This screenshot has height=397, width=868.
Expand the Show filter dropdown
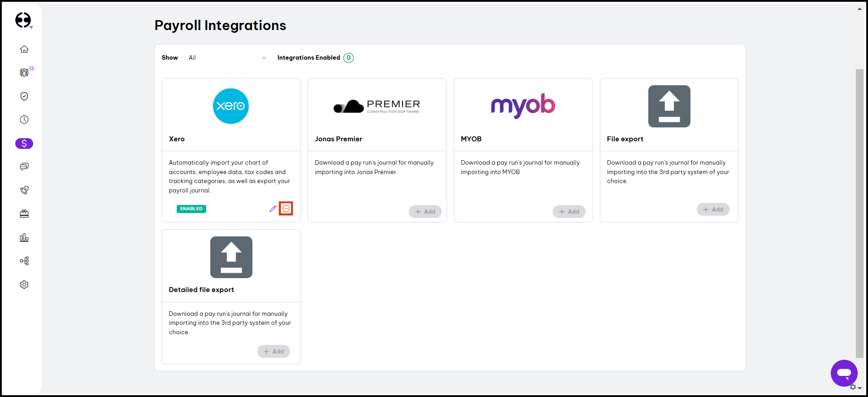(x=227, y=58)
